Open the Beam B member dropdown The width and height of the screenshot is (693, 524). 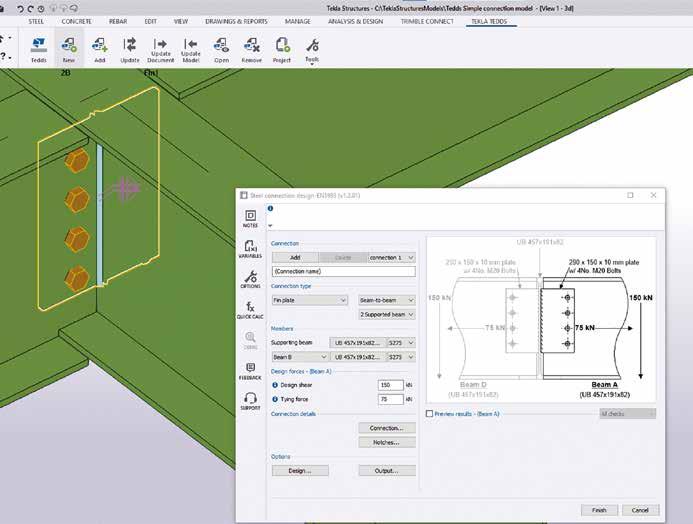coord(300,357)
